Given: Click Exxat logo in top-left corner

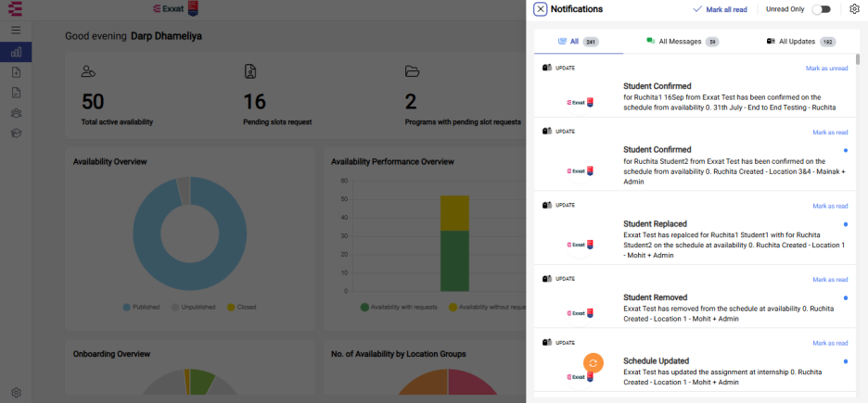Looking at the screenshot, I should (x=16, y=9).
